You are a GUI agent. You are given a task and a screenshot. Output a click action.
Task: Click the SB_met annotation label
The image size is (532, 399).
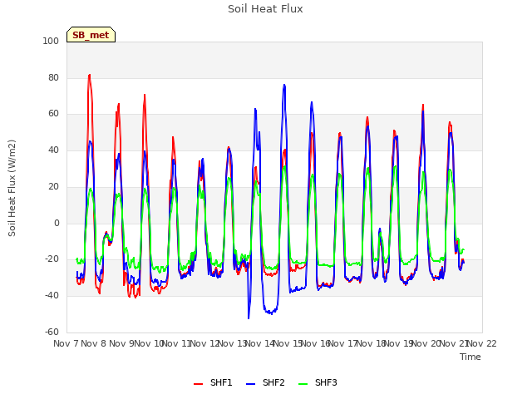[91, 35]
